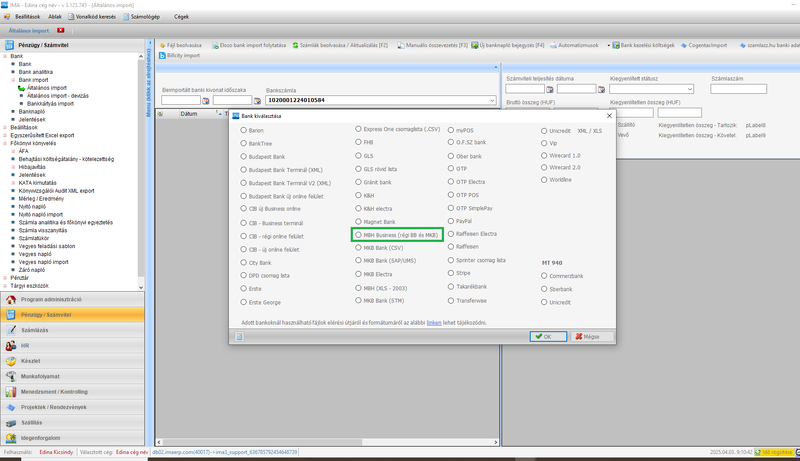800x461 pixels.
Task: Click the Készlet module icon
Action: point(11,361)
